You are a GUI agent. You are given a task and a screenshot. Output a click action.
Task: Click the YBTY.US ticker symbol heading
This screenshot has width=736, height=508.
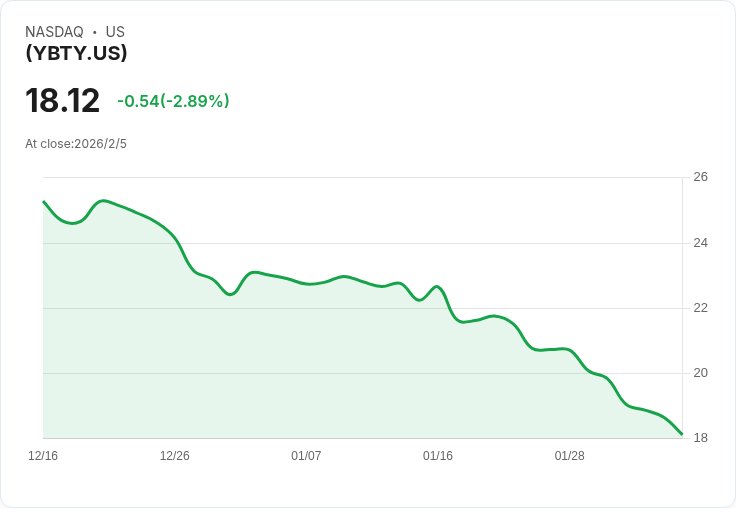click(76, 53)
